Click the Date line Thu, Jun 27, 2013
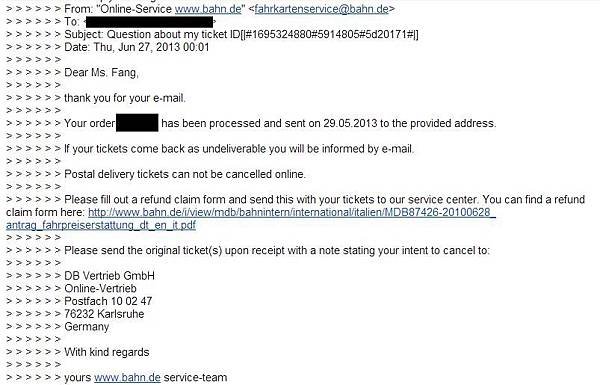This screenshot has height=385, width=600. [x=137, y=47]
